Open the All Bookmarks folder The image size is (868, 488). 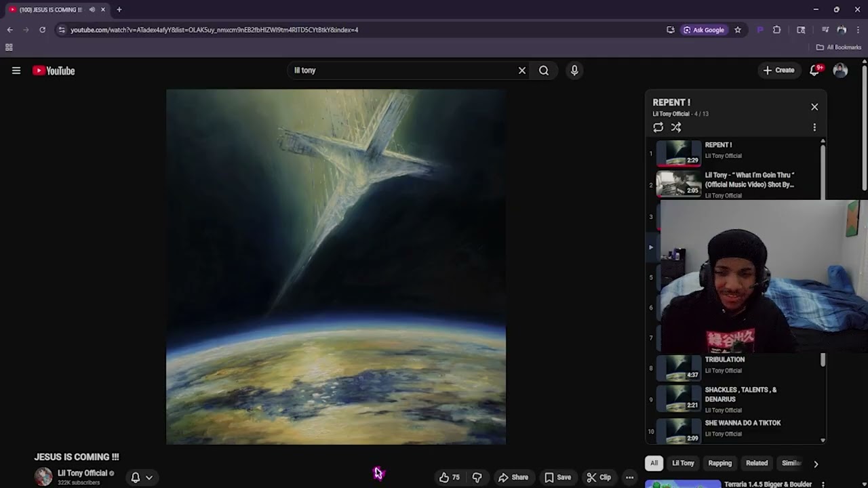[839, 47]
